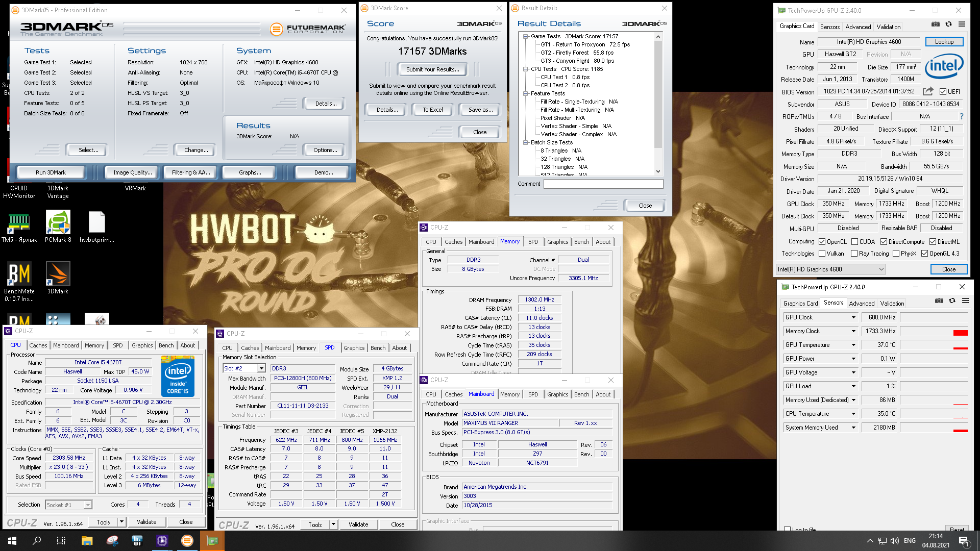Click GPU-Z green taskbar icon
The image size is (980, 551).
(212, 541)
